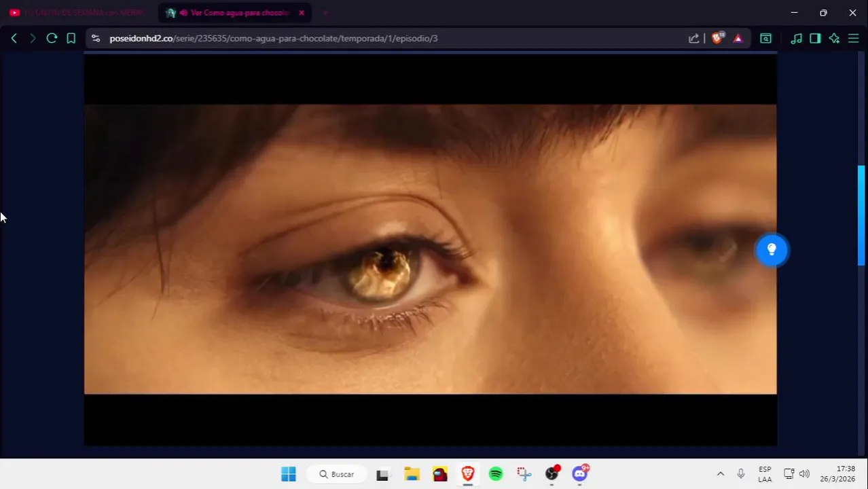868x489 pixels.
Task: Open Task View from taskbar
Action: [x=383, y=474]
